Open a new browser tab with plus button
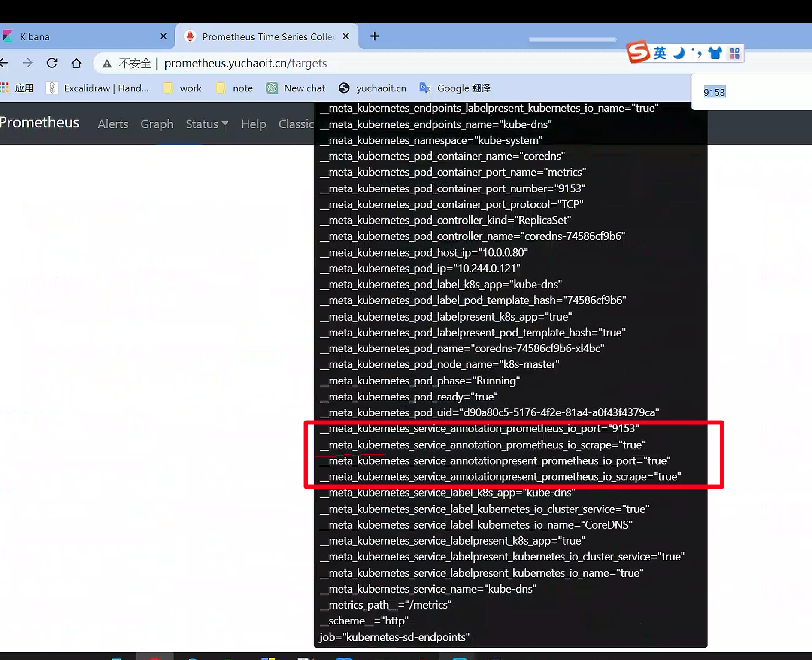Image resolution: width=812 pixels, height=660 pixels. pos(375,36)
